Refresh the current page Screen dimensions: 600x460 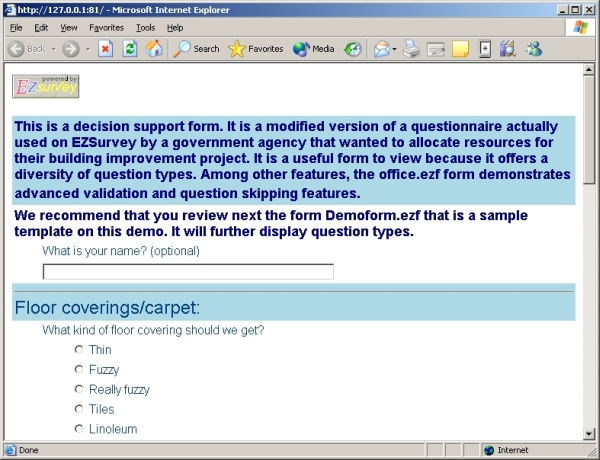pos(130,49)
